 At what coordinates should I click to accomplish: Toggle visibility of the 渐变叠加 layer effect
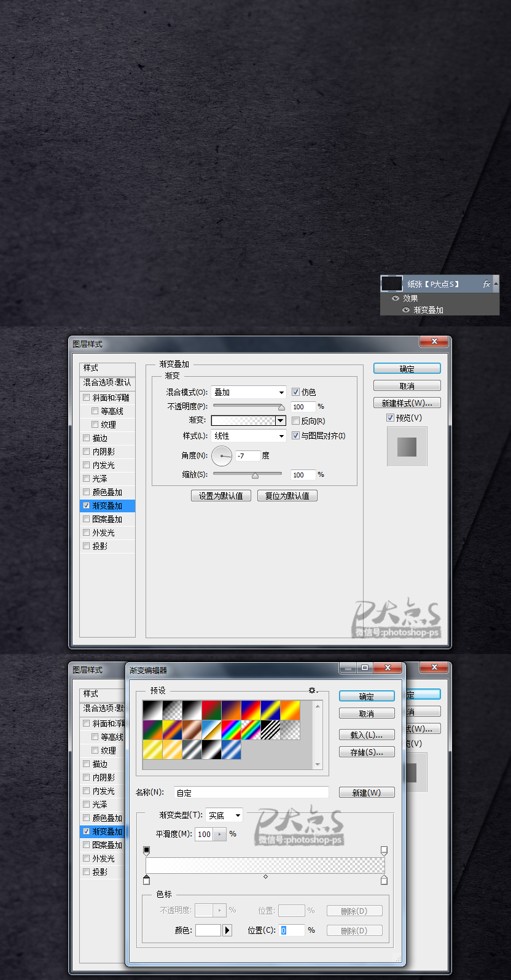click(406, 310)
